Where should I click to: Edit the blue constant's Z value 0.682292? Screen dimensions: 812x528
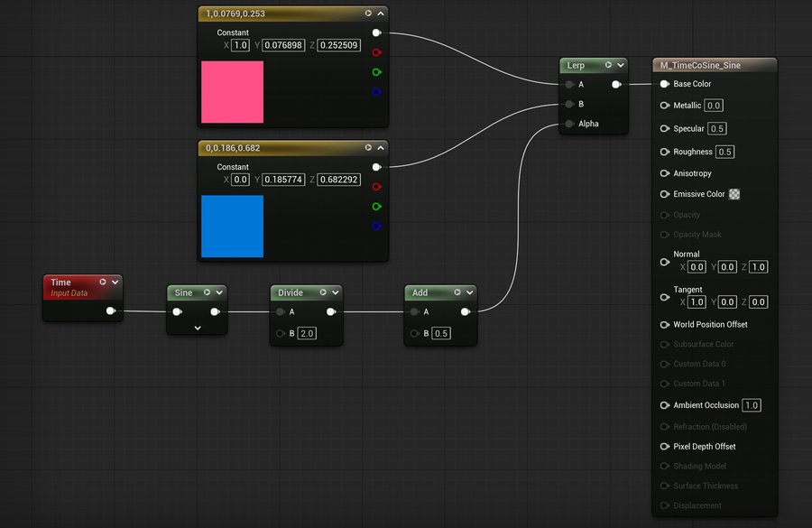(x=338, y=180)
